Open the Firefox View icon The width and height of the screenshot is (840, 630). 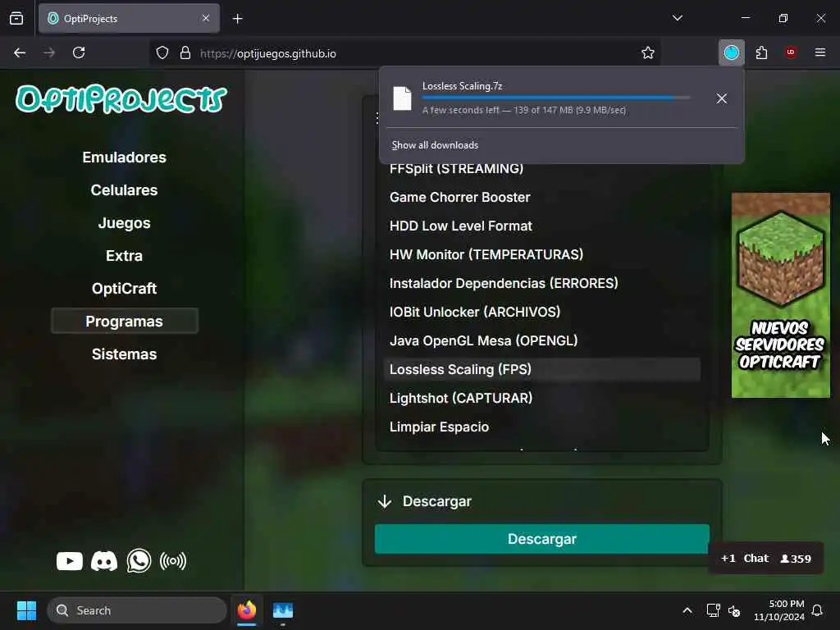16,18
